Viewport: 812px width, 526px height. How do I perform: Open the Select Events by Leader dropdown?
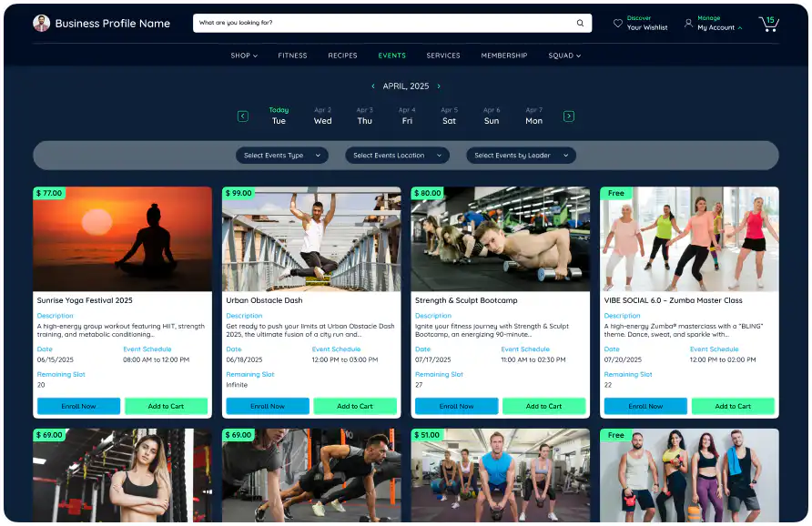(521, 155)
